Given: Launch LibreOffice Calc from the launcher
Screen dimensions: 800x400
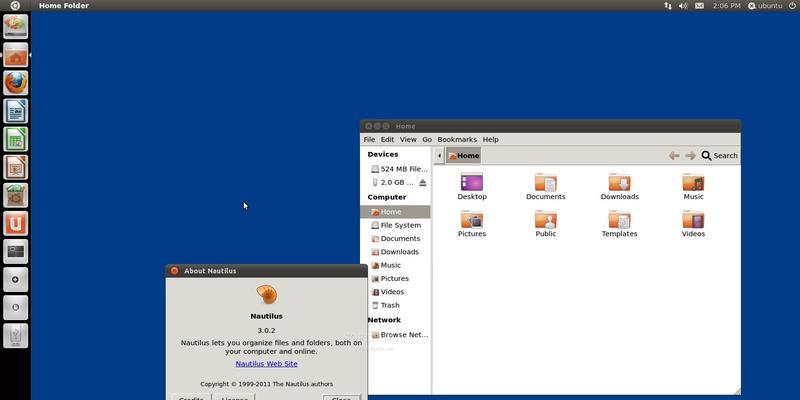Looking at the screenshot, I should point(16,139).
